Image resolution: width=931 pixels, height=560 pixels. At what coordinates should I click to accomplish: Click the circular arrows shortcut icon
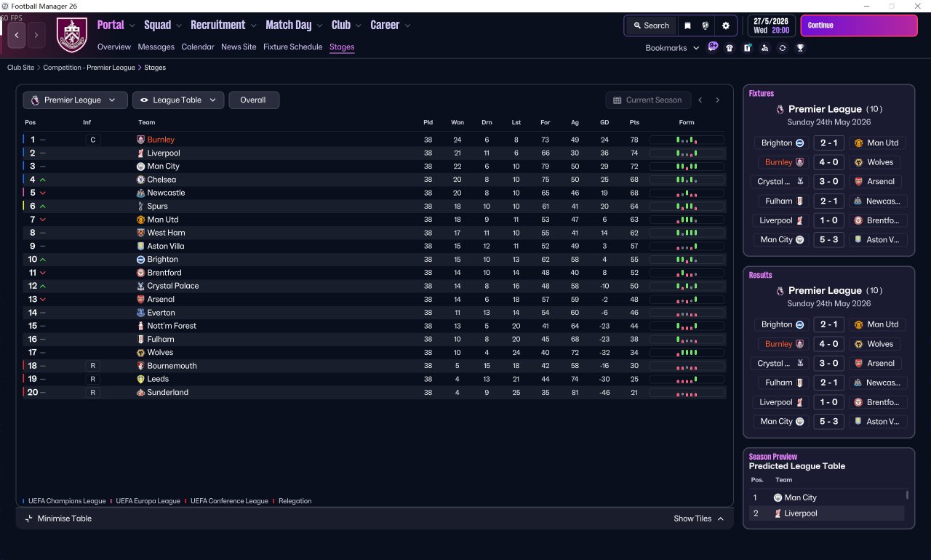click(782, 48)
